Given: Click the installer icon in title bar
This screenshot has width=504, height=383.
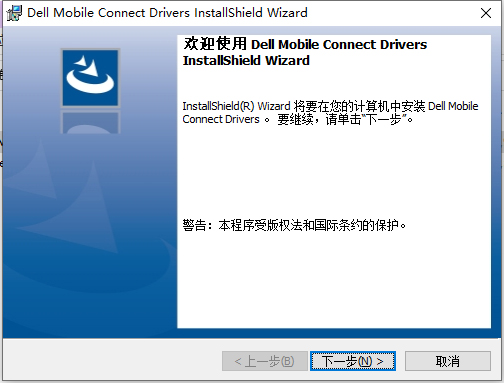Looking at the screenshot, I should (x=14, y=13).
